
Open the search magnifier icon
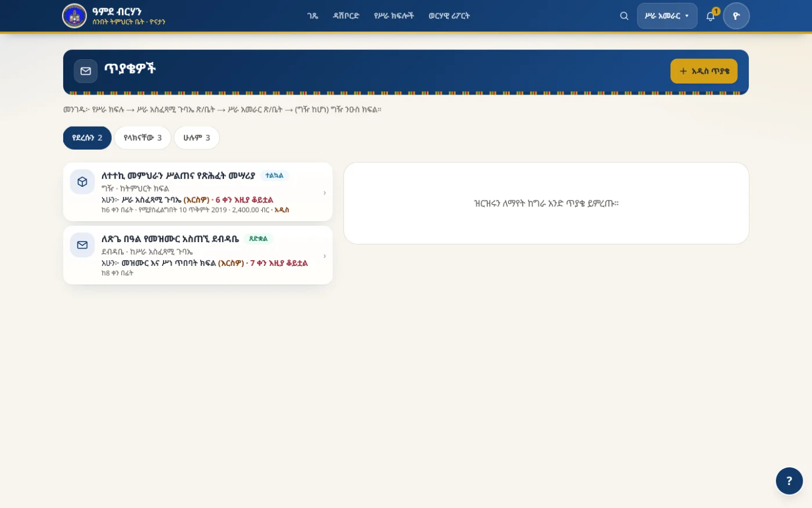[x=624, y=16]
